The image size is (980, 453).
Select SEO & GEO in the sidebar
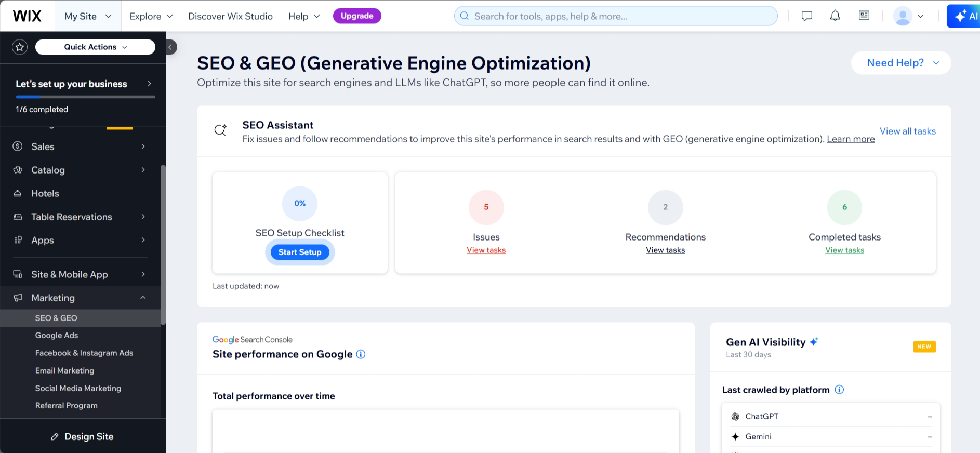click(80, 318)
